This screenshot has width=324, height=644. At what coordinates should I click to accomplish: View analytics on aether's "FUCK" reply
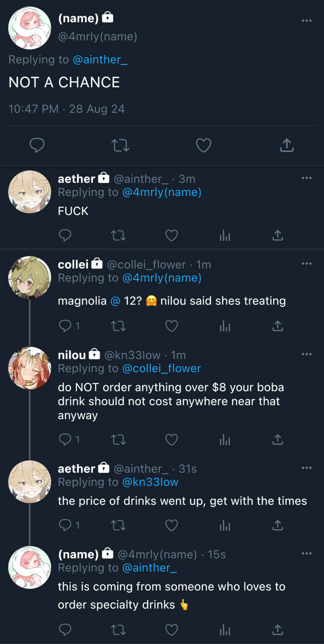pos(225,235)
